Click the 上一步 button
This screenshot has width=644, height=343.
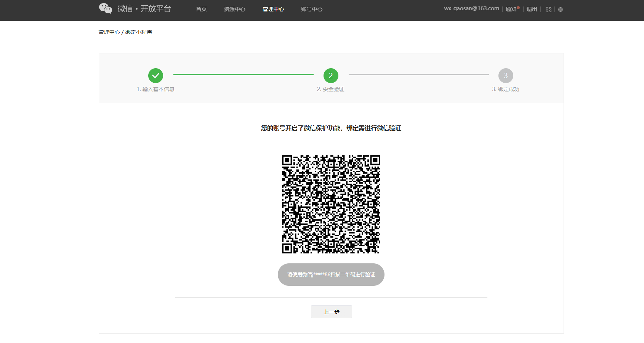(x=331, y=312)
